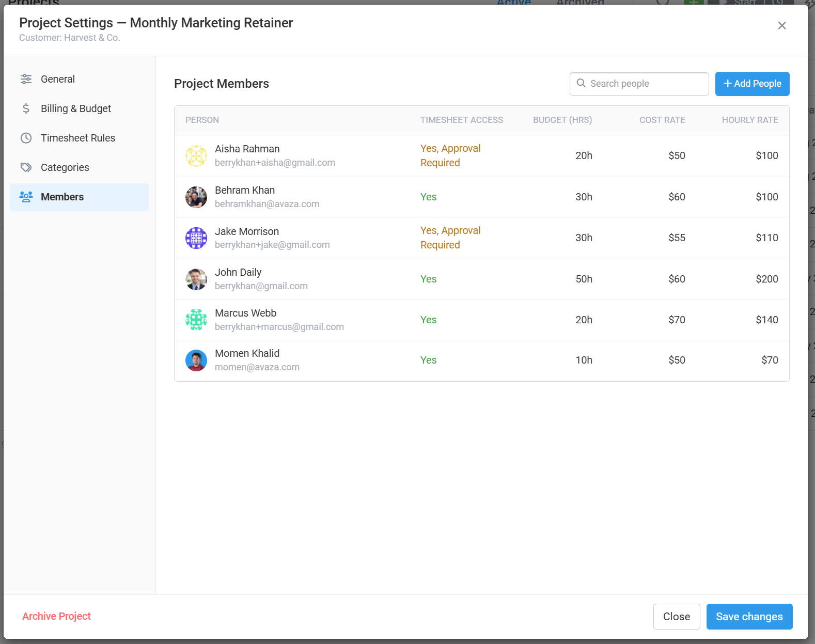Click Jake Morrison's $55 cost rate
Viewport: 815px width, 644px height.
(677, 238)
